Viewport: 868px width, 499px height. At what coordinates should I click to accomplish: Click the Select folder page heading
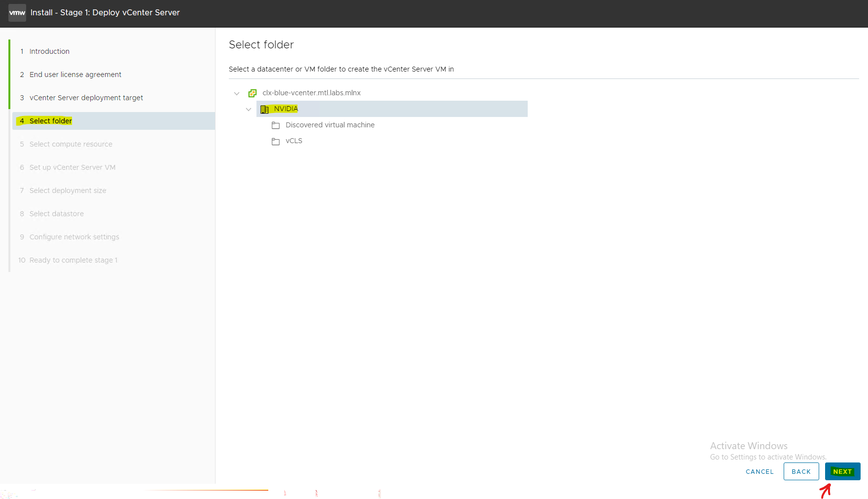261,44
